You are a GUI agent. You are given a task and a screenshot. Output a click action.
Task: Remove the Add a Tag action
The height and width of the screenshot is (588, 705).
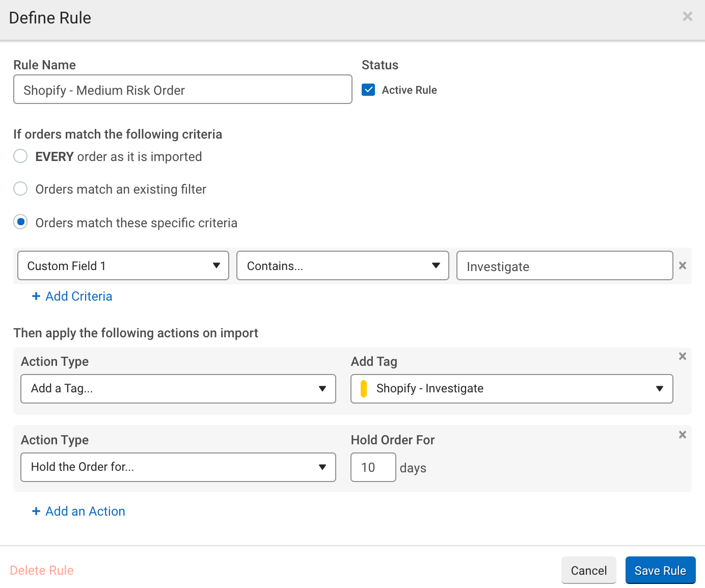(x=683, y=356)
